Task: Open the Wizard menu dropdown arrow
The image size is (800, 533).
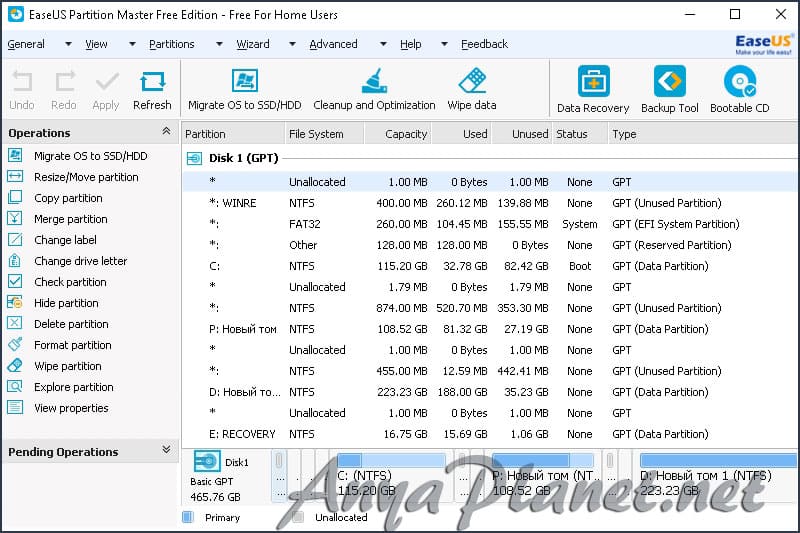Action: [292, 44]
